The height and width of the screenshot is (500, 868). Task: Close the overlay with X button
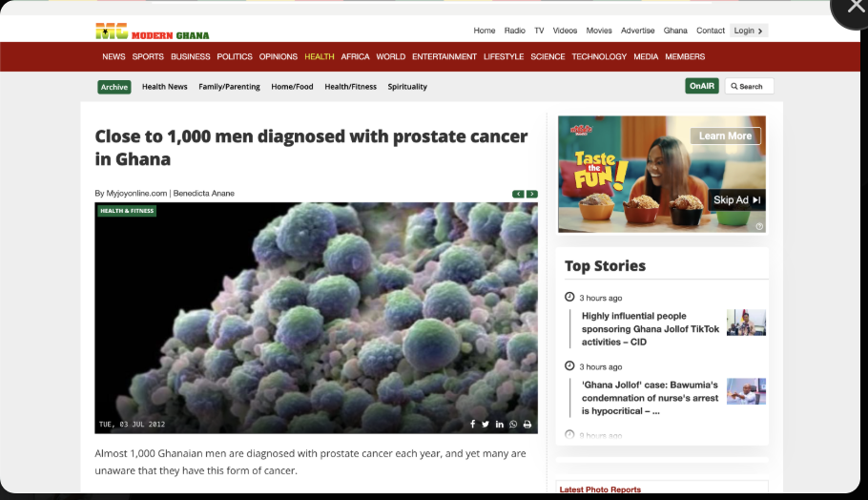pos(856,7)
